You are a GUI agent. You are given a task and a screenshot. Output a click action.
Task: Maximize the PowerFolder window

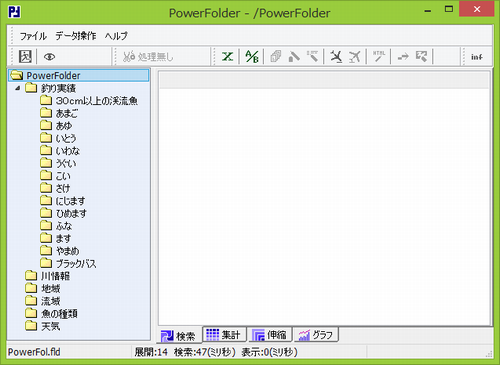coord(449,9)
